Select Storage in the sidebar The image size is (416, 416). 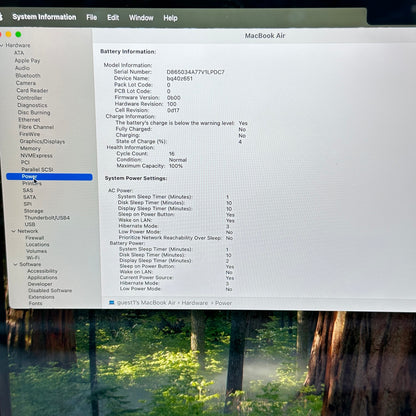point(33,211)
